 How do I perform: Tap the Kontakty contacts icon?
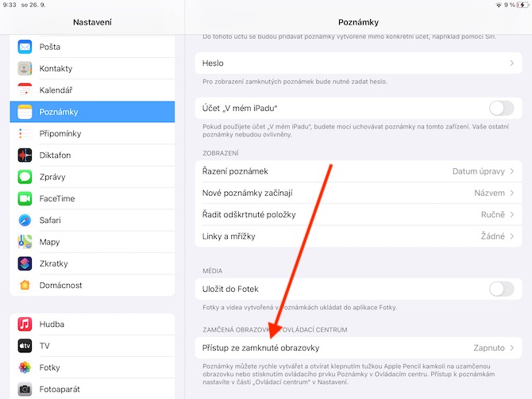25,68
